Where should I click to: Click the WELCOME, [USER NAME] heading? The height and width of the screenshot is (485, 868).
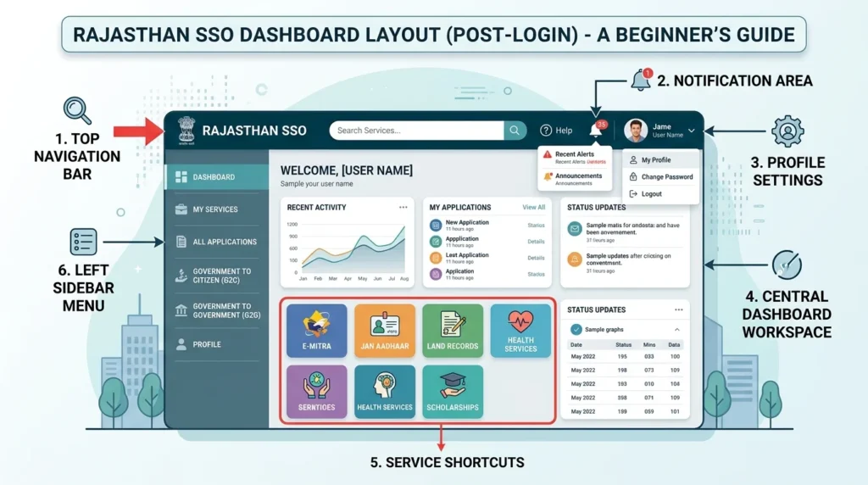point(347,170)
